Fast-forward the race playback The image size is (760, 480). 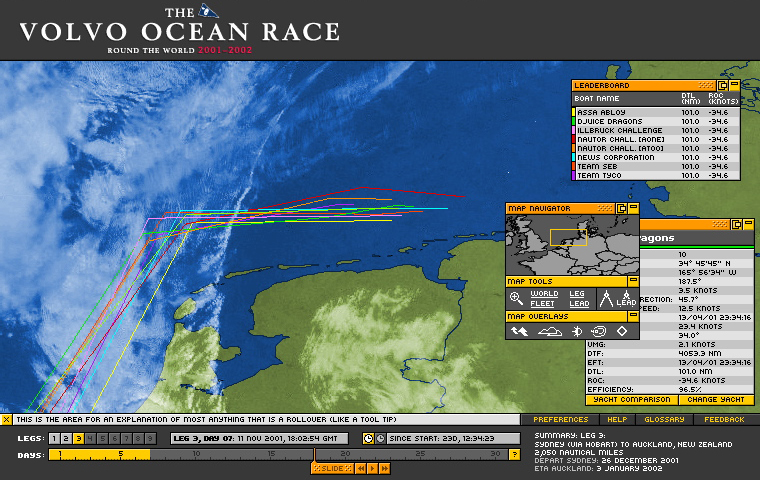[x=385, y=469]
